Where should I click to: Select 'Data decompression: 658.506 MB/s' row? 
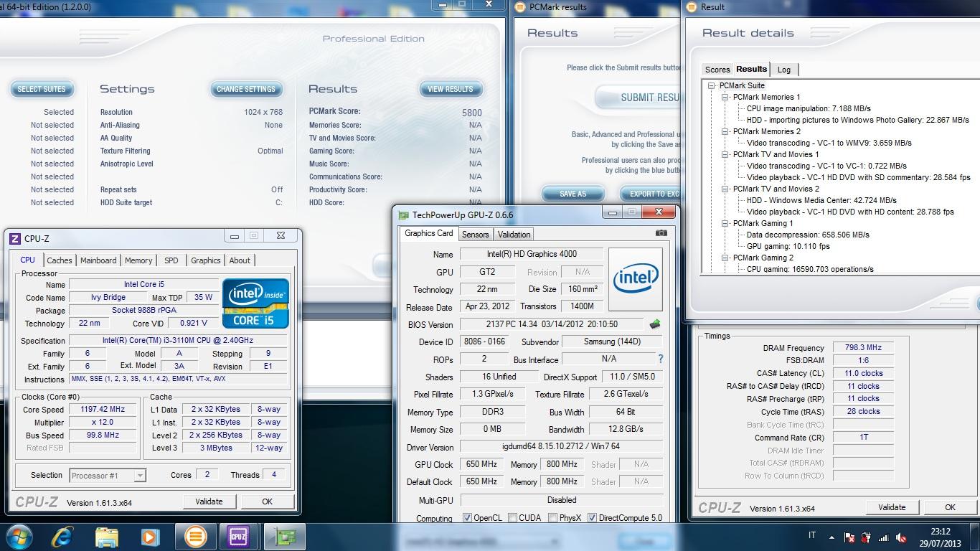click(808, 235)
